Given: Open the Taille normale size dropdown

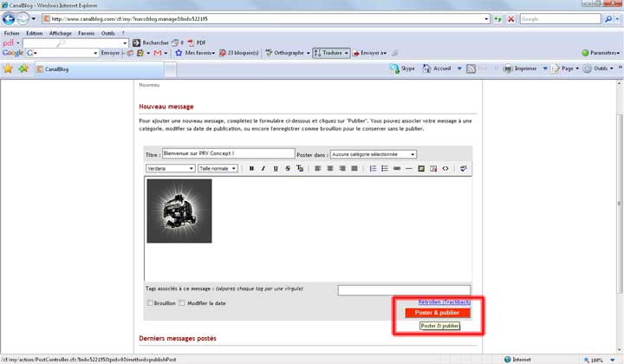Looking at the screenshot, I should point(218,169).
